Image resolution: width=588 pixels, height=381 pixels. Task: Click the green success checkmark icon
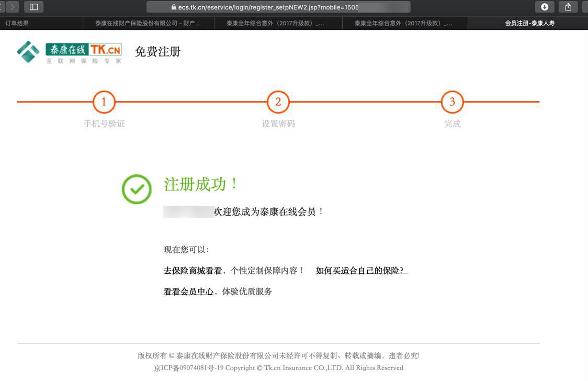pyautogui.click(x=137, y=189)
